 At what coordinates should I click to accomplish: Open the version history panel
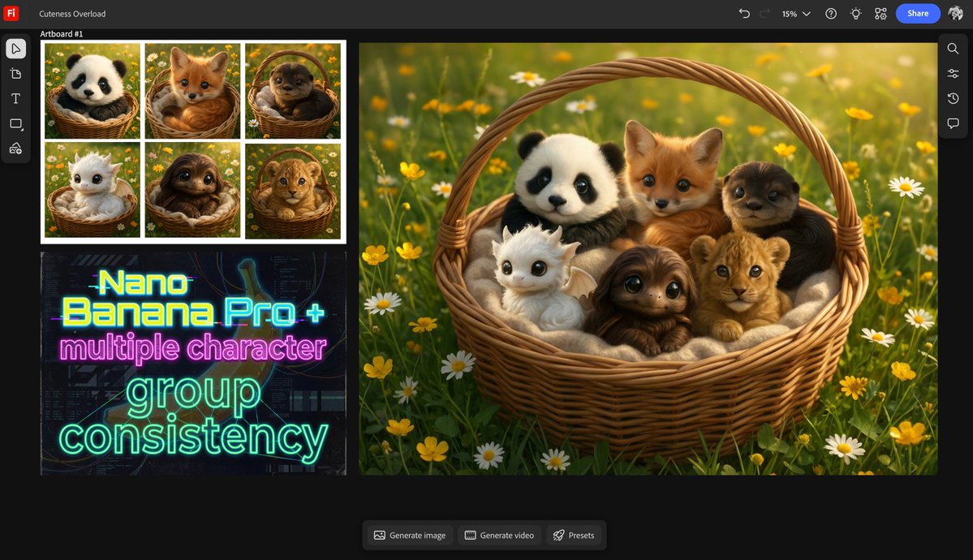[x=953, y=97]
